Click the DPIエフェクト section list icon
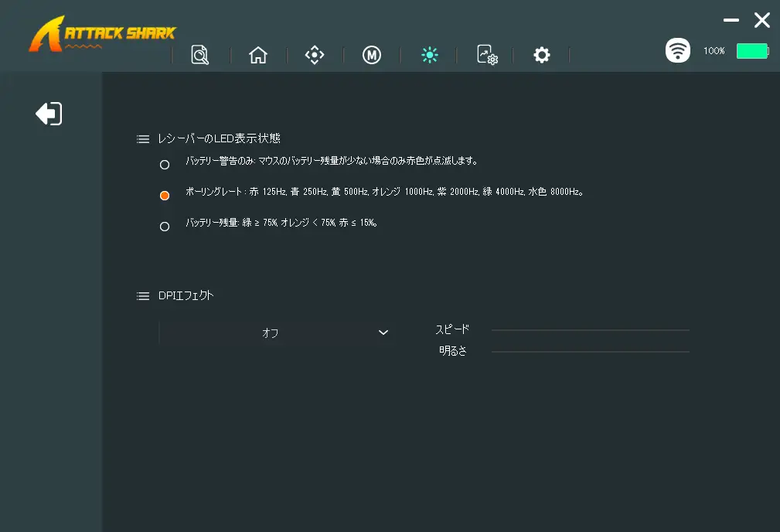Viewport: 780px width, 532px height. 143,296
